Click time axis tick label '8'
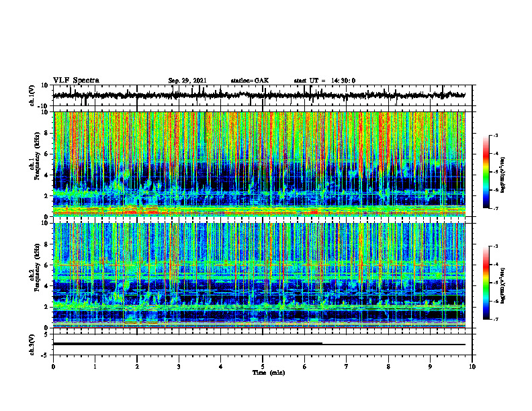The width and height of the screenshot is (532, 411). coord(388,367)
